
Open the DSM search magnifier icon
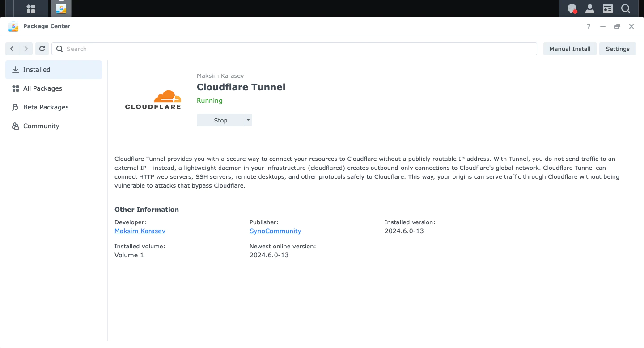point(626,8)
